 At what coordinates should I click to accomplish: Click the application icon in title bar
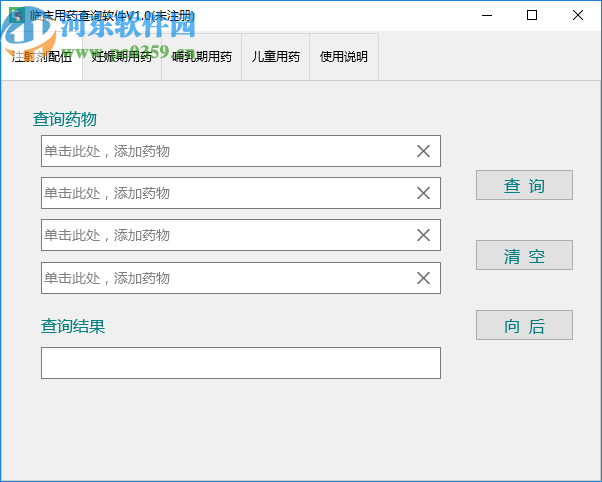click(x=17, y=15)
